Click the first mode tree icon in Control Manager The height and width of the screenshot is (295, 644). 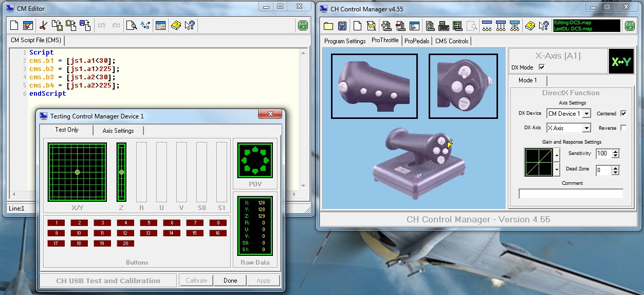coord(487,26)
